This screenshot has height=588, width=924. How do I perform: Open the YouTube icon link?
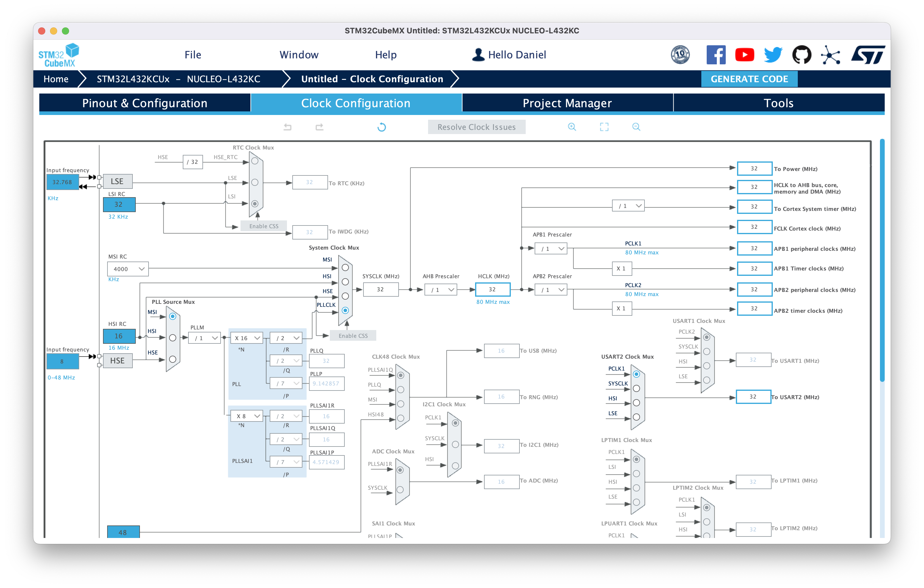[744, 55]
